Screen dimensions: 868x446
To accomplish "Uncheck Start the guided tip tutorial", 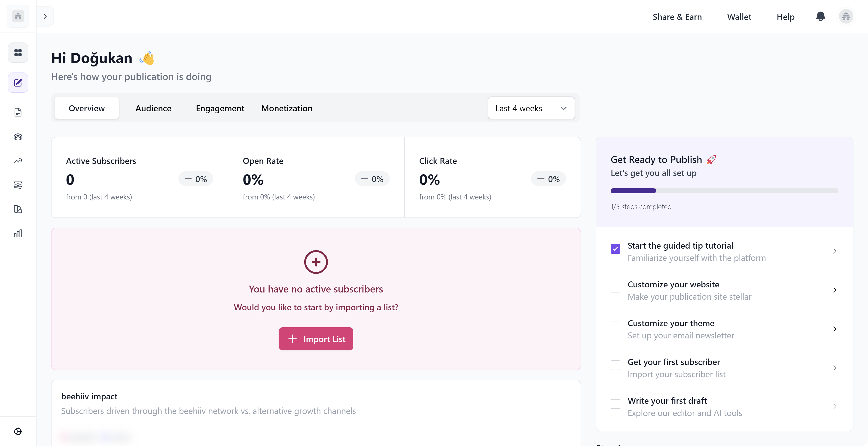I will point(615,249).
